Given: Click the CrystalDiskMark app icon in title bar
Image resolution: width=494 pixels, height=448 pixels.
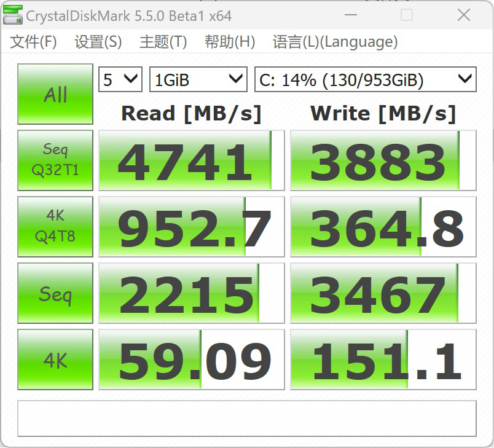Looking at the screenshot, I should pyautogui.click(x=13, y=15).
